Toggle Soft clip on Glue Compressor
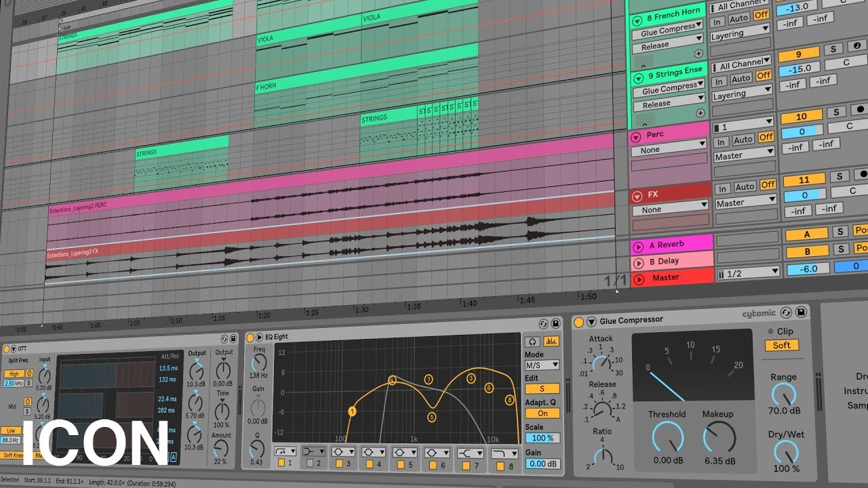This screenshot has height=488, width=868. tap(782, 346)
